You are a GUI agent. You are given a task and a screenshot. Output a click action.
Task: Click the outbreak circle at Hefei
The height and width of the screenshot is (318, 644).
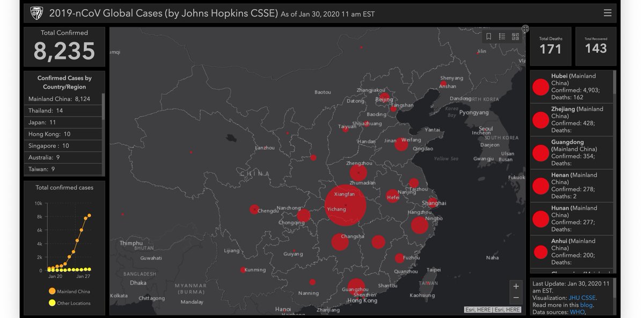click(x=392, y=196)
